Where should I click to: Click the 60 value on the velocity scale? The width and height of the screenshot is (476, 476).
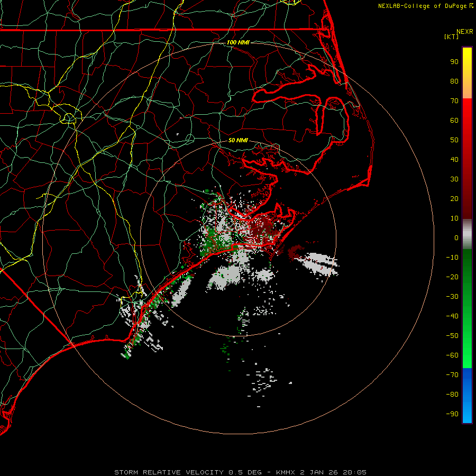[x=454, y=120]
